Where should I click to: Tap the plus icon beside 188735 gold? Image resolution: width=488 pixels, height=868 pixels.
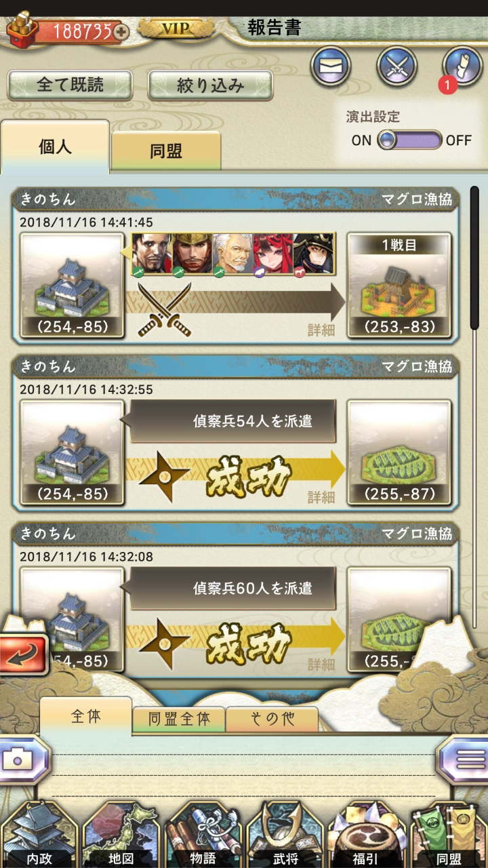pyautogui.click(x=121, y=31)
